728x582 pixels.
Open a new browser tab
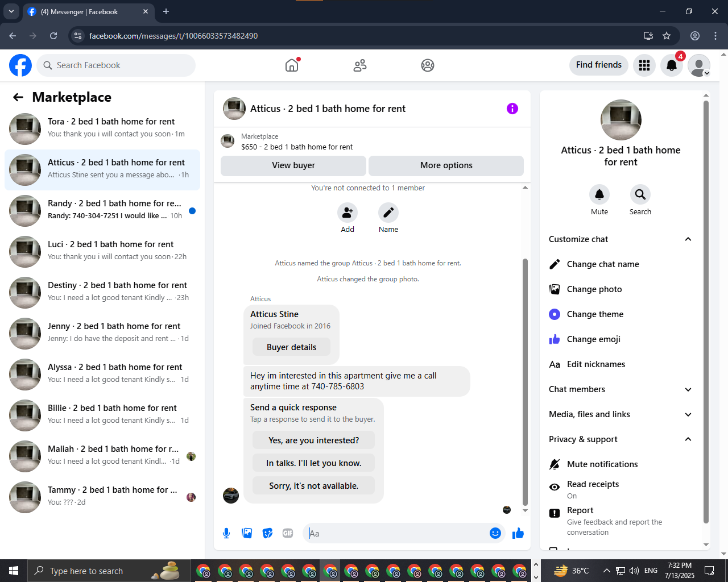click(x=166, y=11)
